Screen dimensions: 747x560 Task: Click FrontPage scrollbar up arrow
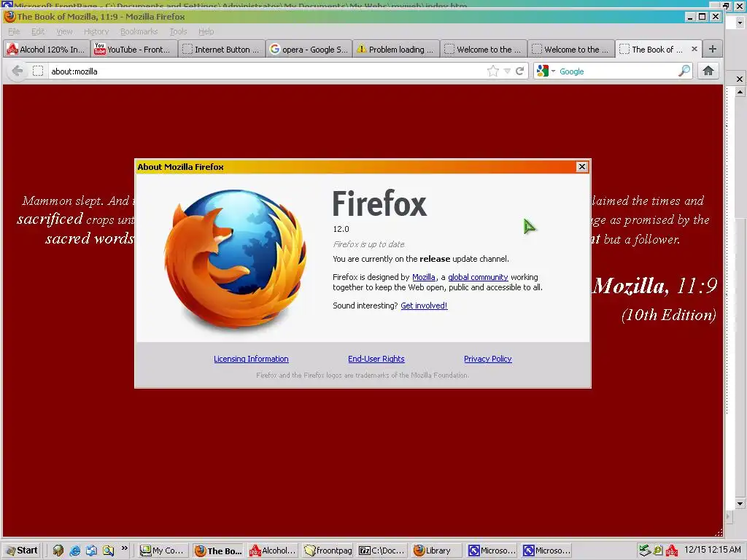click(740, 91)
